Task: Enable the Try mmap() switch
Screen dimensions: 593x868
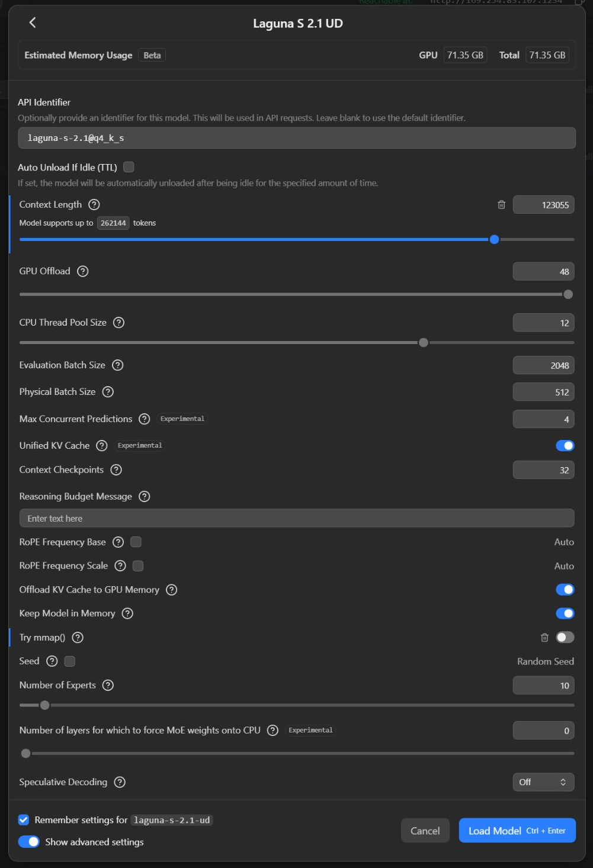Action: 565,638
